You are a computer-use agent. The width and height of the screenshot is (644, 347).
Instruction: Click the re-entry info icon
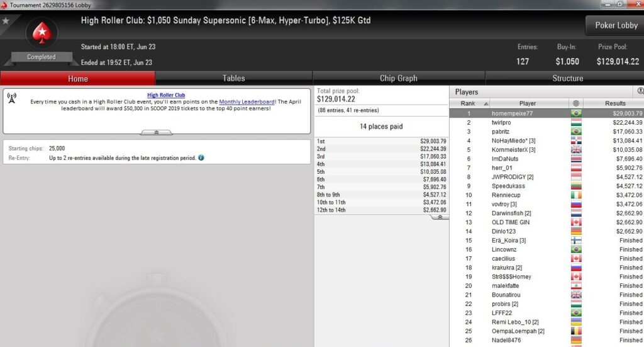pyautogui.click(x=201, y=158)
